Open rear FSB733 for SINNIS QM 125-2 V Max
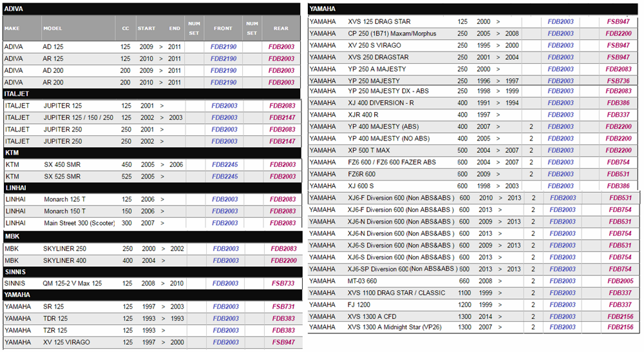644x352 pixels. [283, 283]
